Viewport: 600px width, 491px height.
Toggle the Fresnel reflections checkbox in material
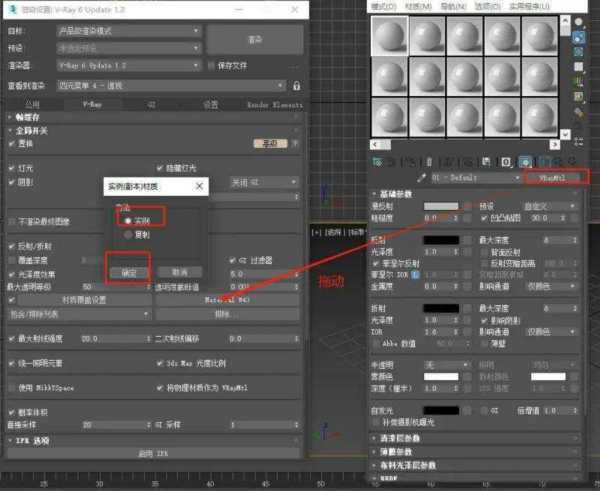tap(376, 264)
